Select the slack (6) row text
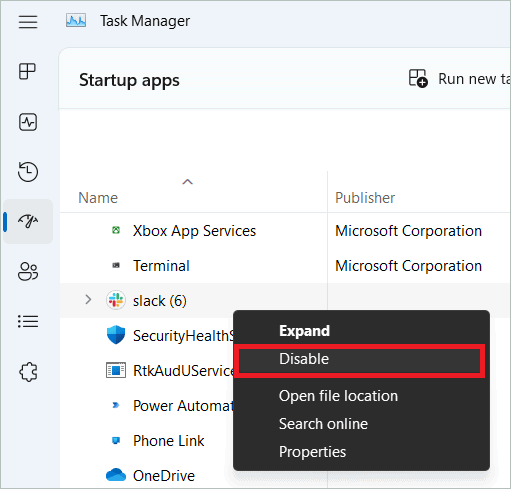This screenshot has height=489, width=511. pos(160,301)
